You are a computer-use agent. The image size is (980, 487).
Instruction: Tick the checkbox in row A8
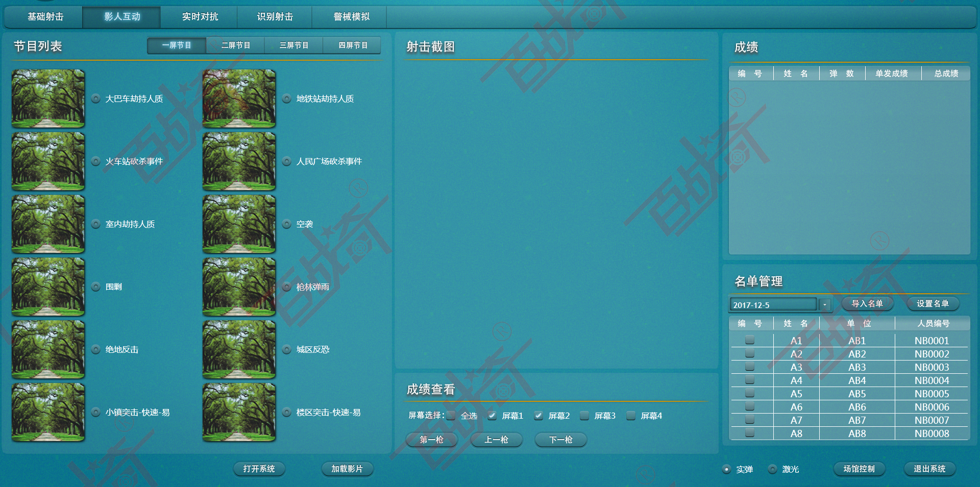pos(750,432)
